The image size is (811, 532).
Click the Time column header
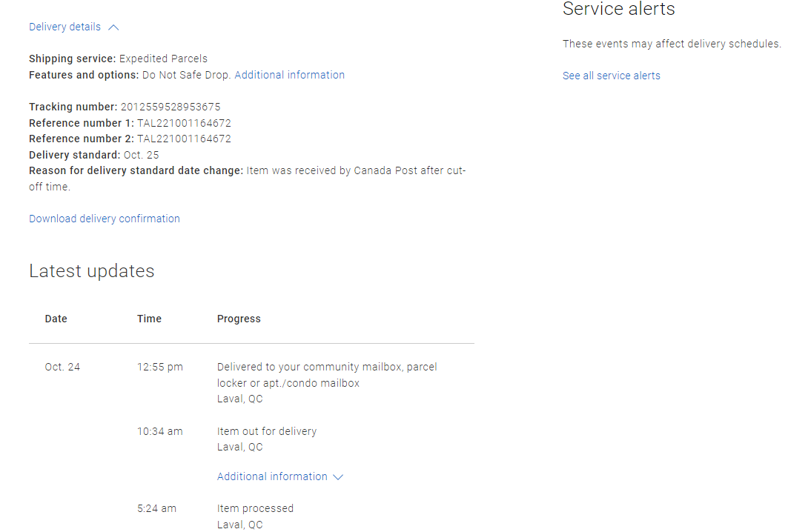[x=149, y=319]
